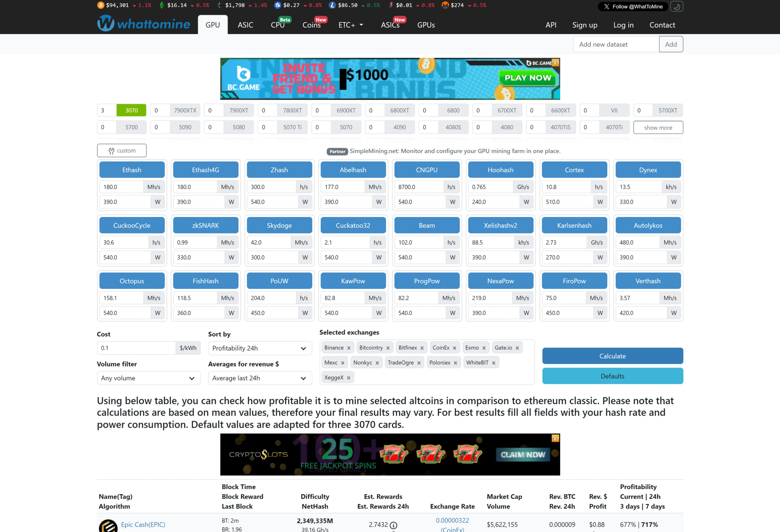This screenshot has height=532, width=780.
Task: Open the Contact page
Action: click(662, 25)
